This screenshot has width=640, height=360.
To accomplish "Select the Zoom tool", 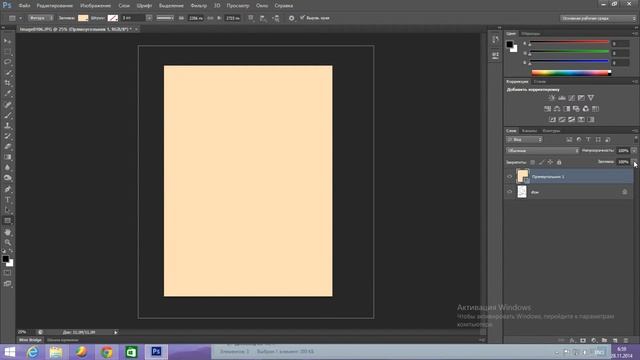I will pos(7,243).
